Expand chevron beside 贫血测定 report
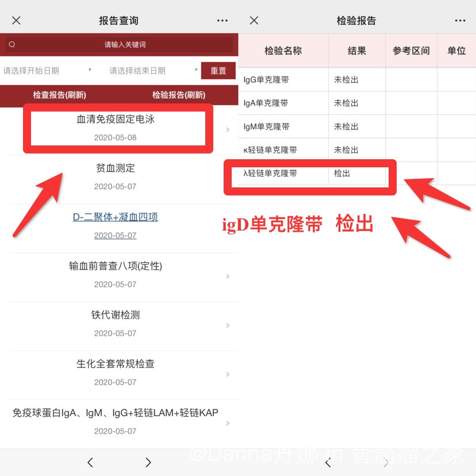Image resolution: width=476 pixels, height=476 pixels. tap(228, 178)
